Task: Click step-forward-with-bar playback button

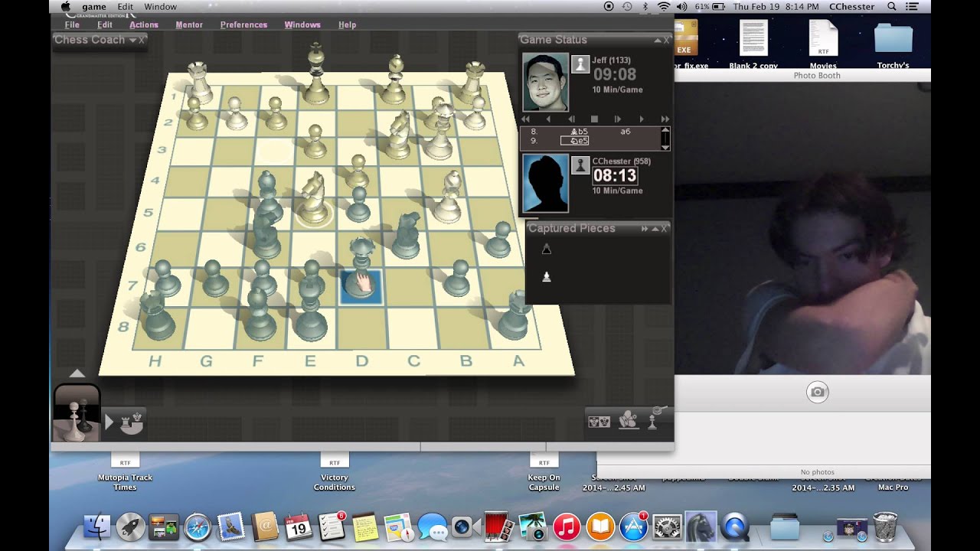Action: tap(618, 119)
